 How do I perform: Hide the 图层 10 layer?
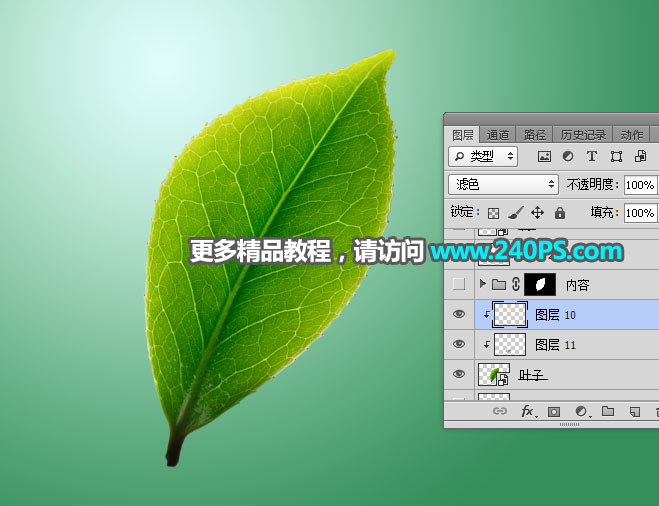[x=459, y=314]
